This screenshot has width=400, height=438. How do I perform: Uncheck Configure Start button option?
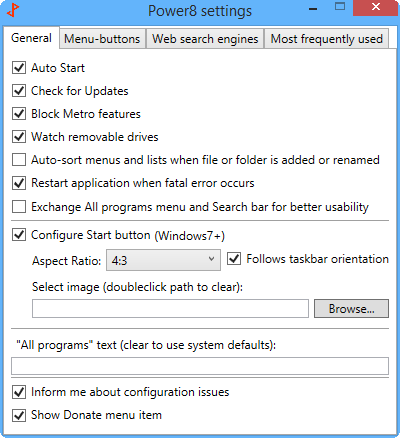(x=19, y=235)
